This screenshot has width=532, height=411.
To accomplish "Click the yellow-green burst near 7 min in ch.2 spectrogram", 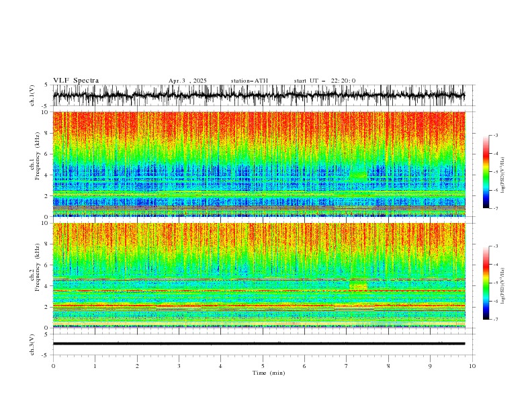I will pos(358,285).
